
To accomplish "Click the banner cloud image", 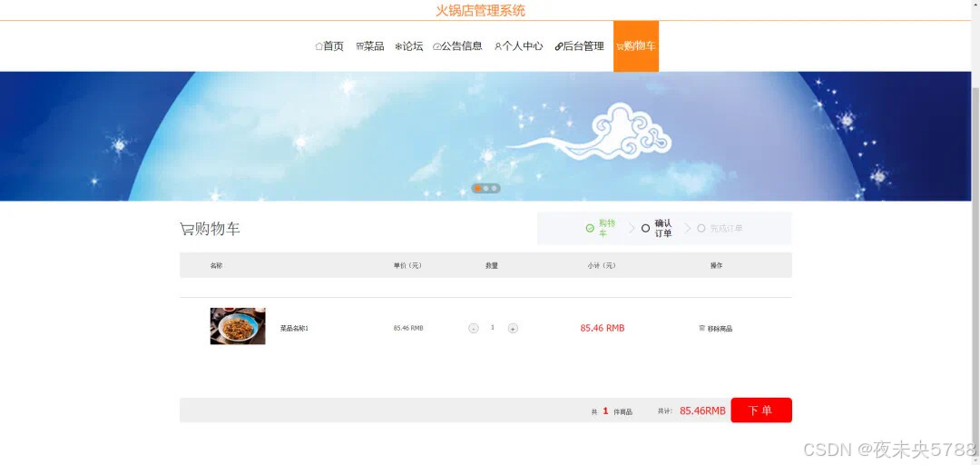I will [x=590, y=132].
